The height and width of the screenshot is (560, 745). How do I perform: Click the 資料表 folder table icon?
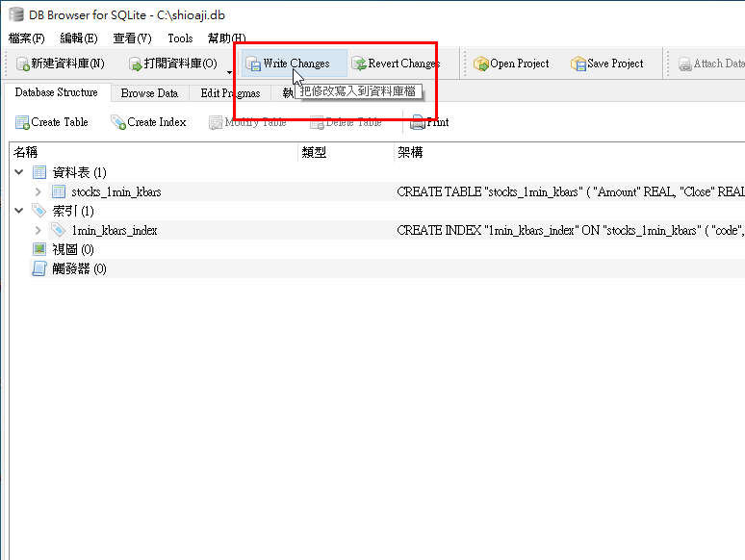pos(39,172)
